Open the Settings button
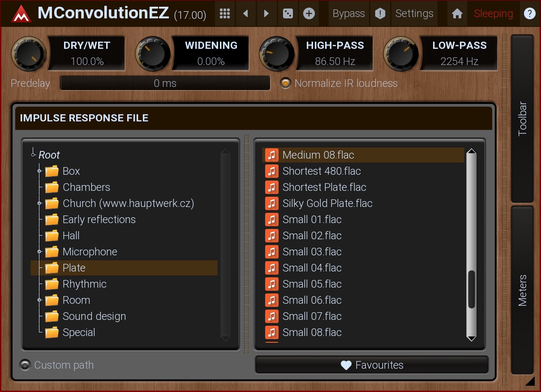The image size is (541, 392). click(x=414, y=14)
